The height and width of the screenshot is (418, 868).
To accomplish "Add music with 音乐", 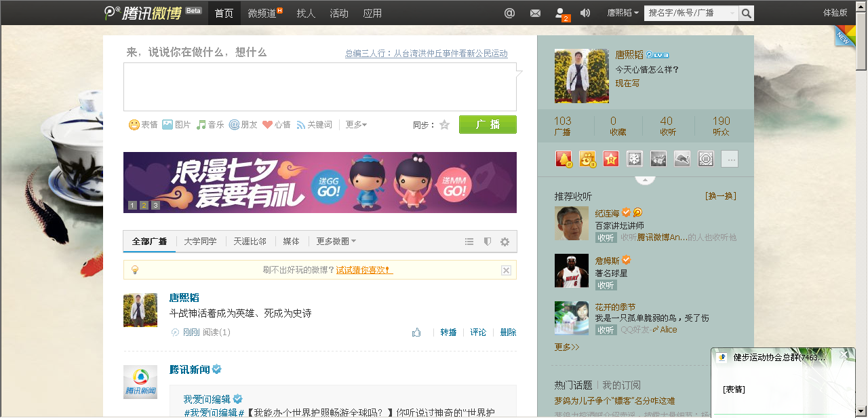I will click(210, 125).
